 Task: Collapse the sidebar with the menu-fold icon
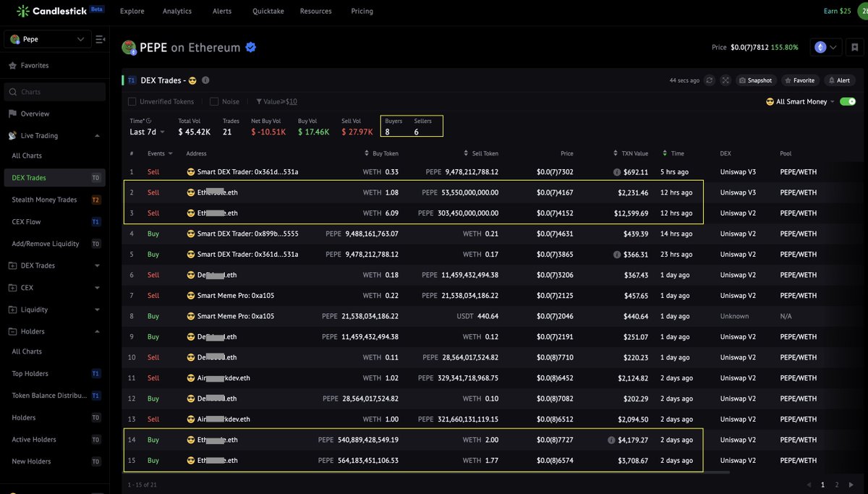tap(100, 39)
